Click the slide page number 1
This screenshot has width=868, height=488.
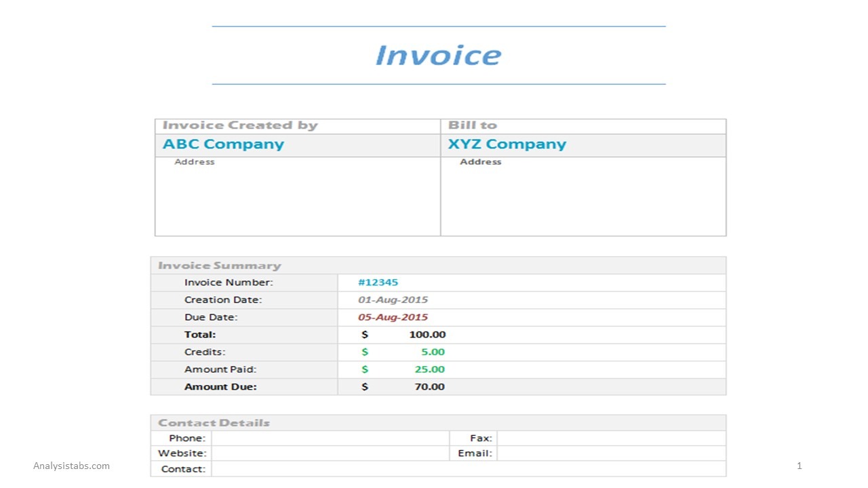[x=800, y=466]
